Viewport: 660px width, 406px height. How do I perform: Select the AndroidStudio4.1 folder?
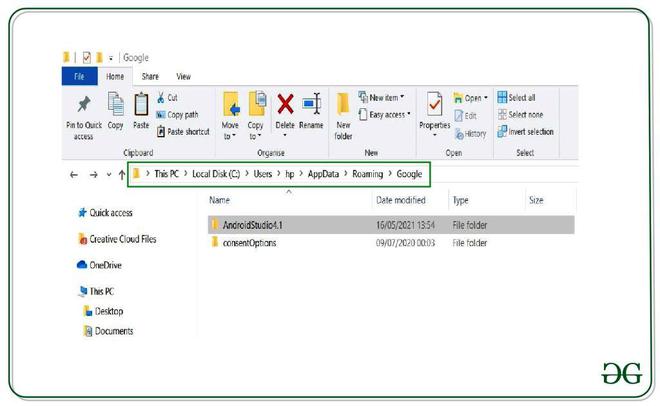[391, 225]
